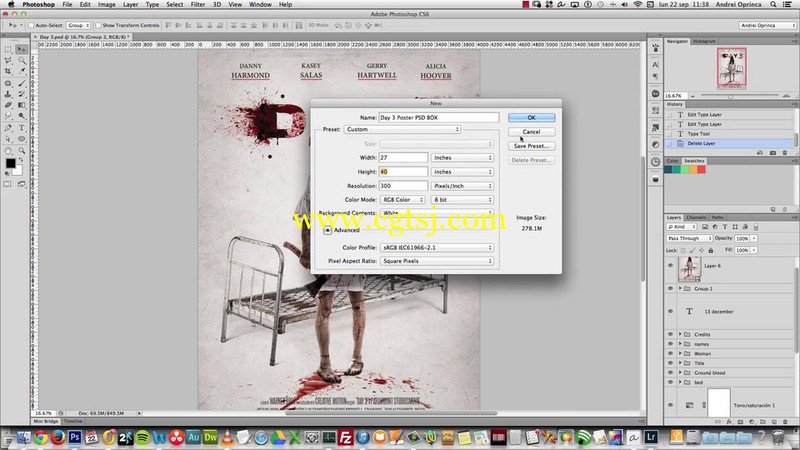The image size is (800, 450).
Task: Select the Clone Stamp tool
Action: [8, 94]
